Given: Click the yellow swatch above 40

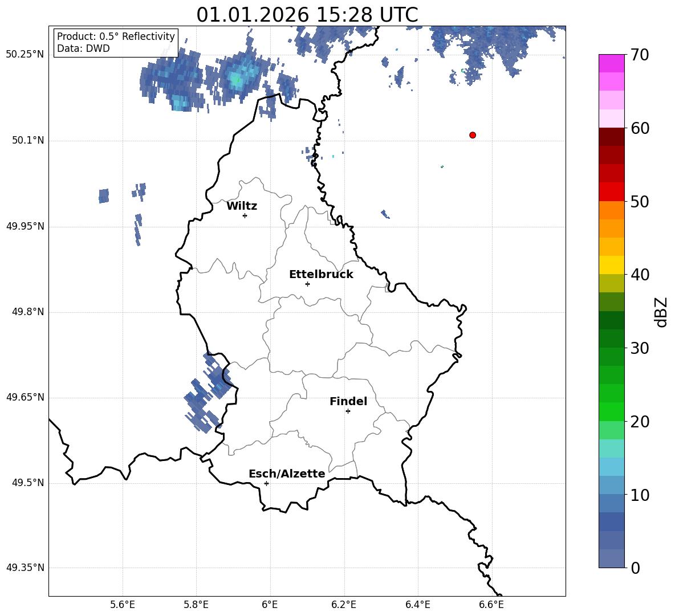Looking at the screenshot, I should click(611, 265).
